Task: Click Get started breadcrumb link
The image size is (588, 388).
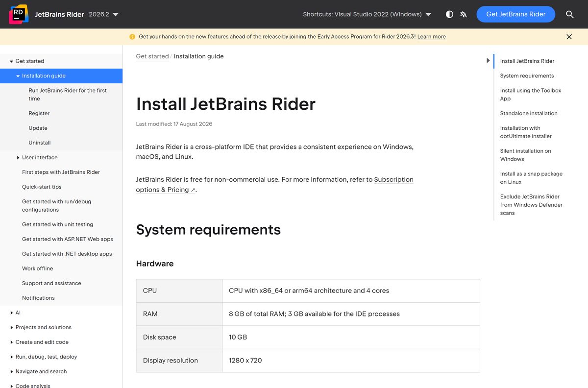Action: [152, 56]
